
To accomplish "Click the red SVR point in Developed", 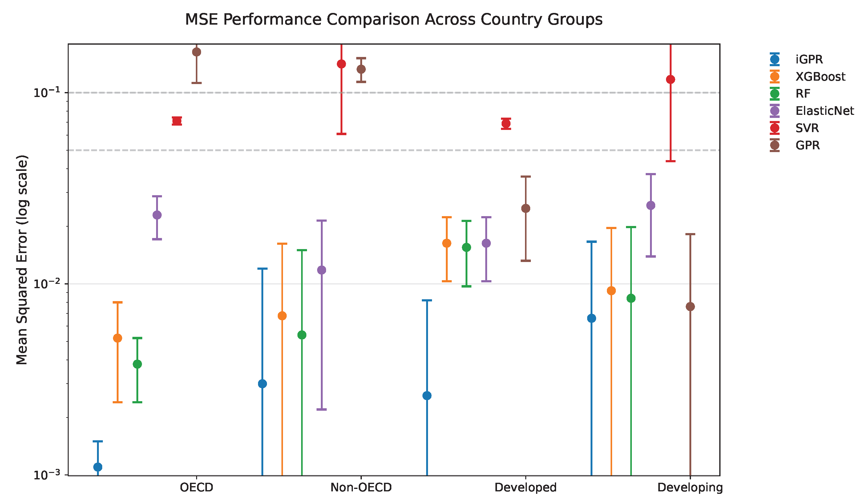I will (x=506, y=124).
